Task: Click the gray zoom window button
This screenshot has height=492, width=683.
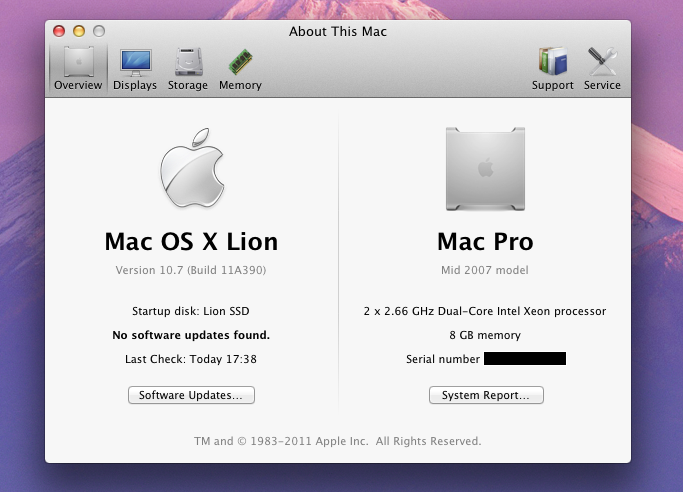Action: (x=99, y=31)
